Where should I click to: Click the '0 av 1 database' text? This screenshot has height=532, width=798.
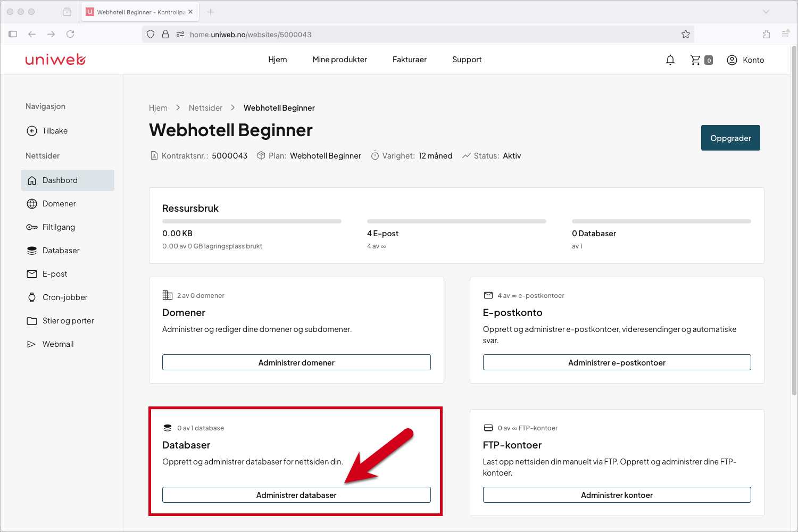pyautogui.click(x=201, y=428)
